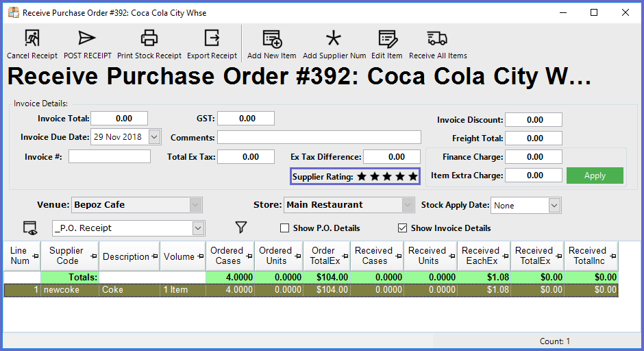Click the Received Cases column header
Screen dimensions: 644x351
(374, 256)
